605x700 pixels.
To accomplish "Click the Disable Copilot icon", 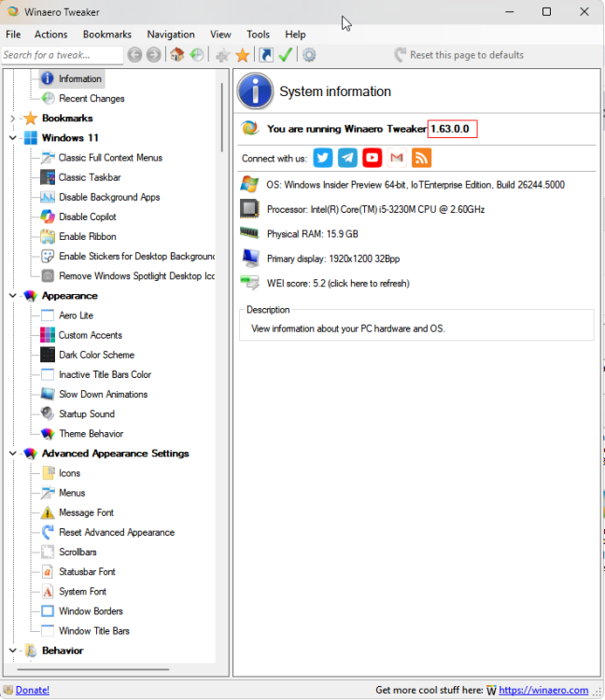I will (48, 217).
